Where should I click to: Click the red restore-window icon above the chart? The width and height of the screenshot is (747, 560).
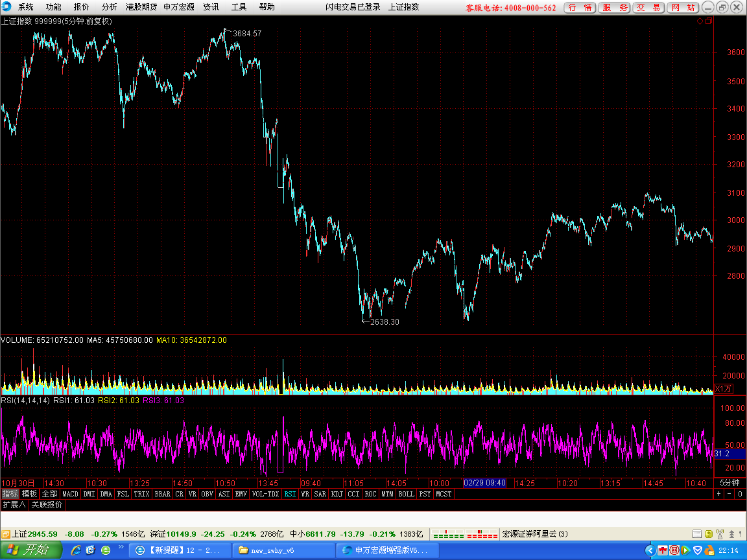(708, 21)
